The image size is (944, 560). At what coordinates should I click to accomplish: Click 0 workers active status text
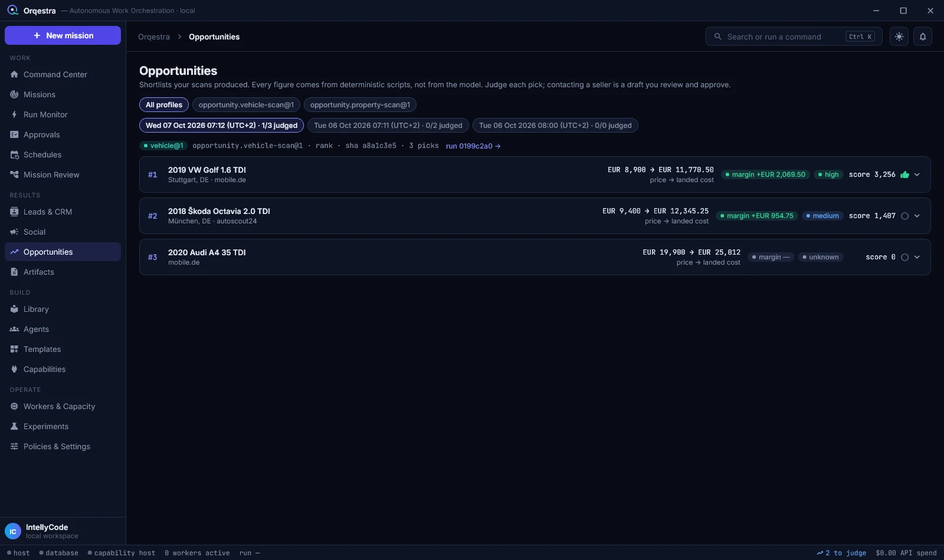[197, 553]
